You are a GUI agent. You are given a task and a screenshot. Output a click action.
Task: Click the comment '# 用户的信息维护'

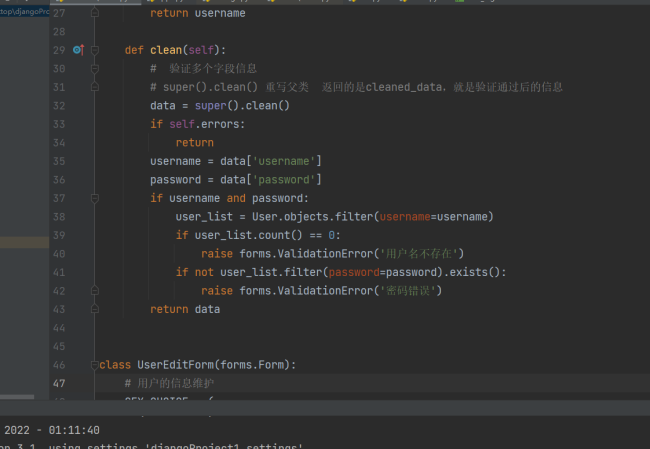(x=169, y=383)
